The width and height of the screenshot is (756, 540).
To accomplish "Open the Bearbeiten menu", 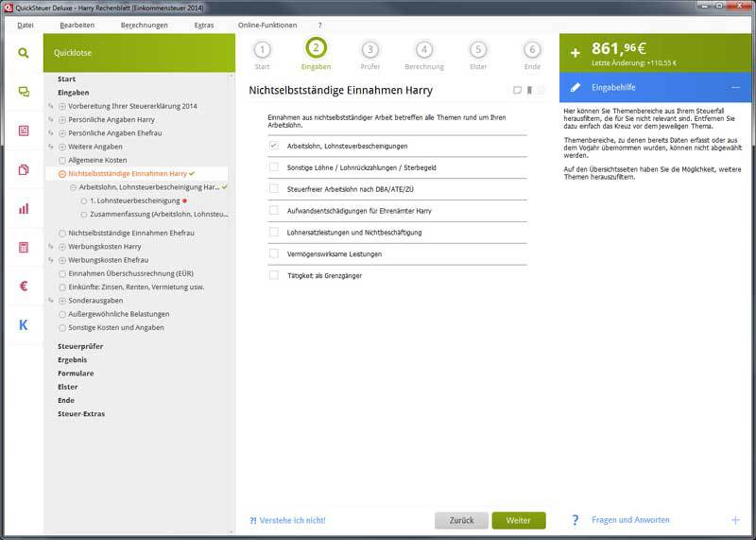I will [x=77, y=26].
